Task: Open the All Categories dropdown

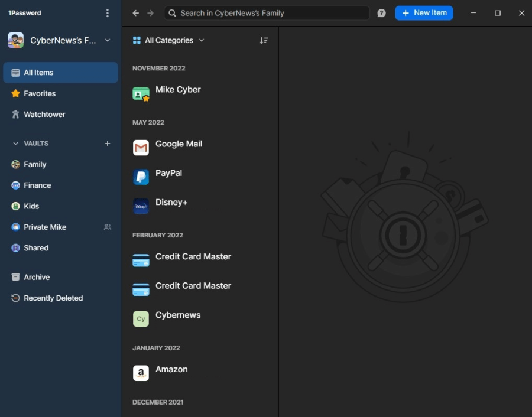Action: point(168,40)
